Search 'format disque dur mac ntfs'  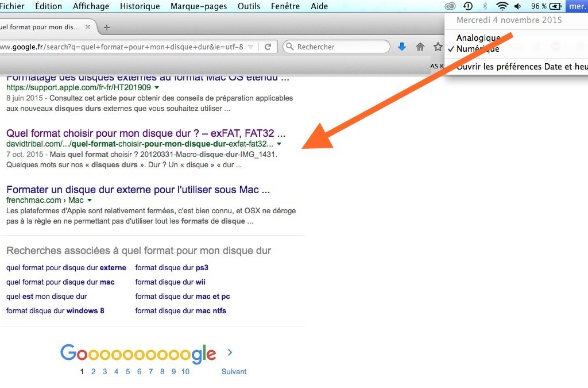click(x=181, y=311)
